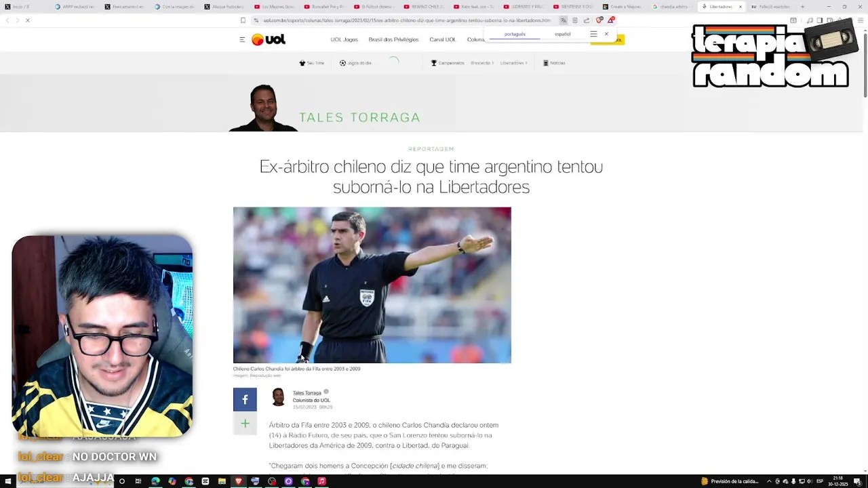Click the browser back arrow
868x488 pixels.
click(x=7, y=20)
